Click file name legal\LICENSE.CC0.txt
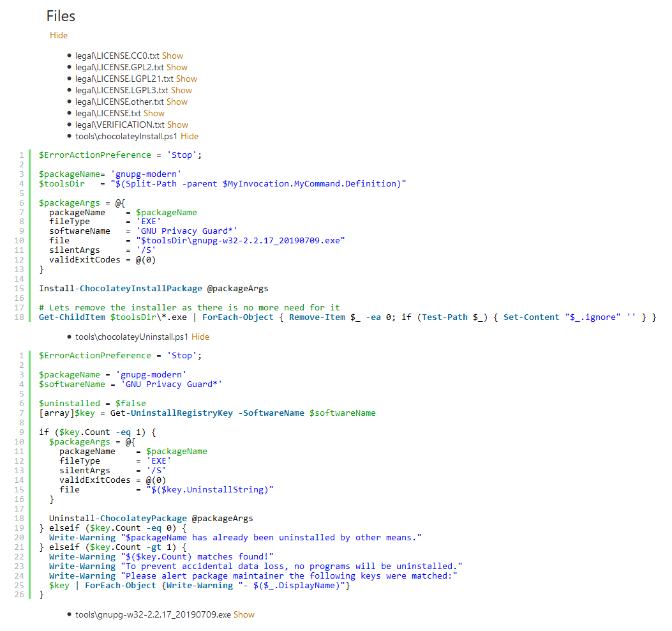Image resolution: width=672 pixels, height=631 pixels. pos(117,56)
